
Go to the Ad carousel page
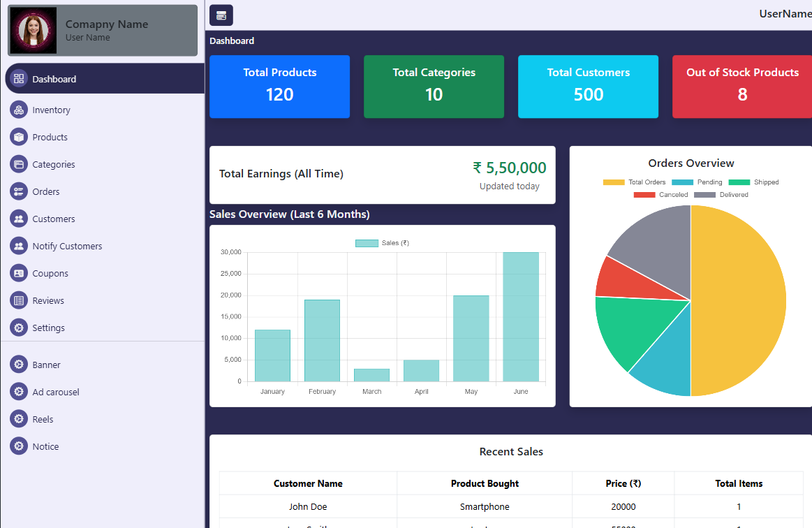click(56, 392)
